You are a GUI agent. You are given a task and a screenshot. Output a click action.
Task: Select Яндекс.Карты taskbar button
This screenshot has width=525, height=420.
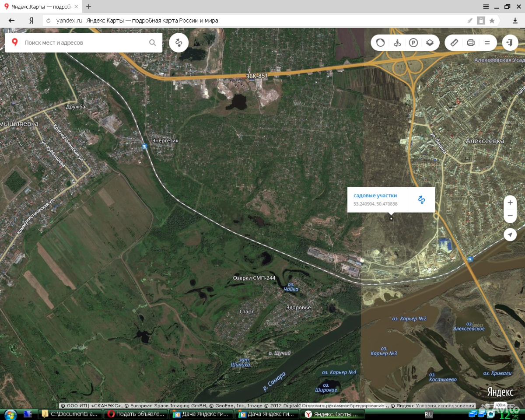pos(332,414)
